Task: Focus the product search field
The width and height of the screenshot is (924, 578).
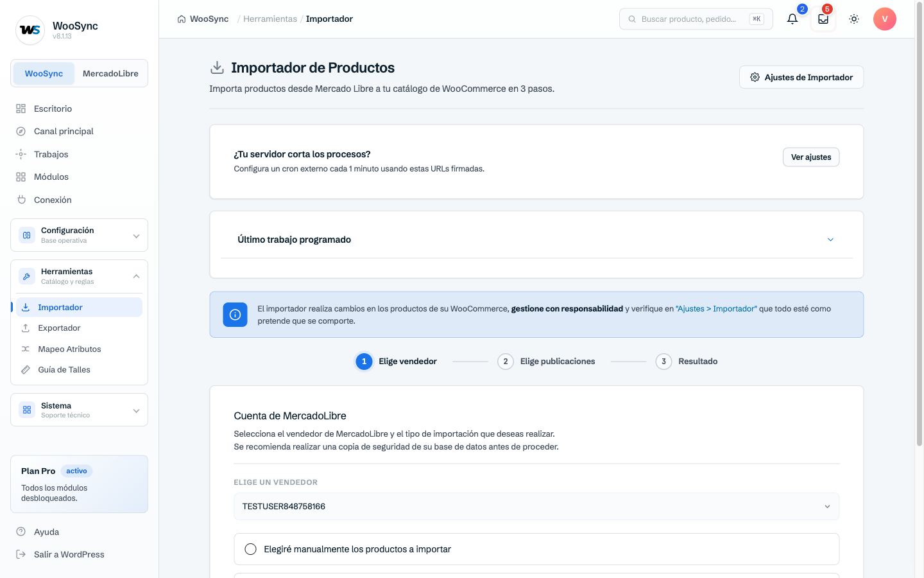Action: pos(696,19)
